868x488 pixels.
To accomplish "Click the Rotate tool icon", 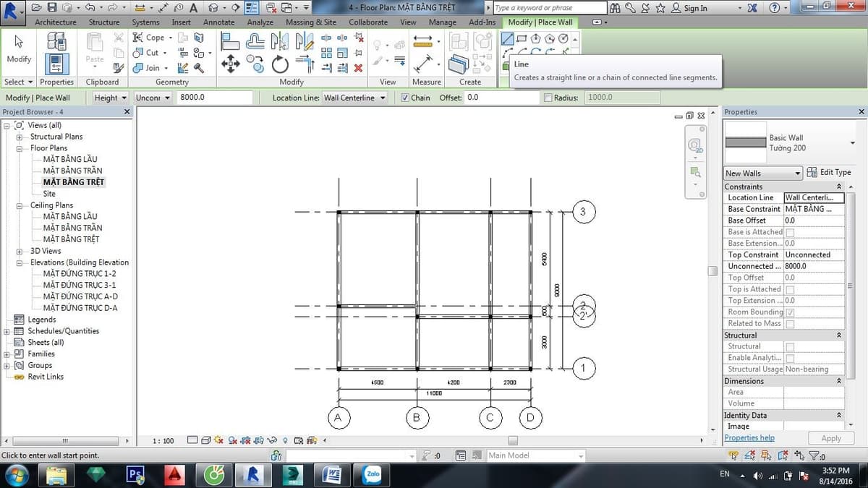I will (280, 65).
